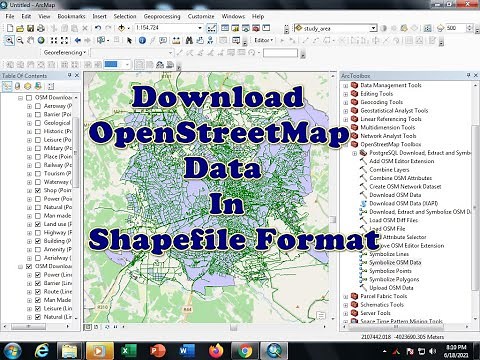
Task: Click the New Map File icon
Action: point(10,28)
